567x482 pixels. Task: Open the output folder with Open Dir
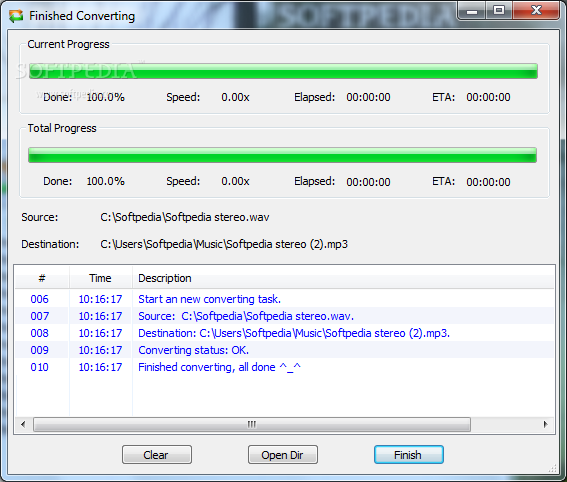point(283,455)
